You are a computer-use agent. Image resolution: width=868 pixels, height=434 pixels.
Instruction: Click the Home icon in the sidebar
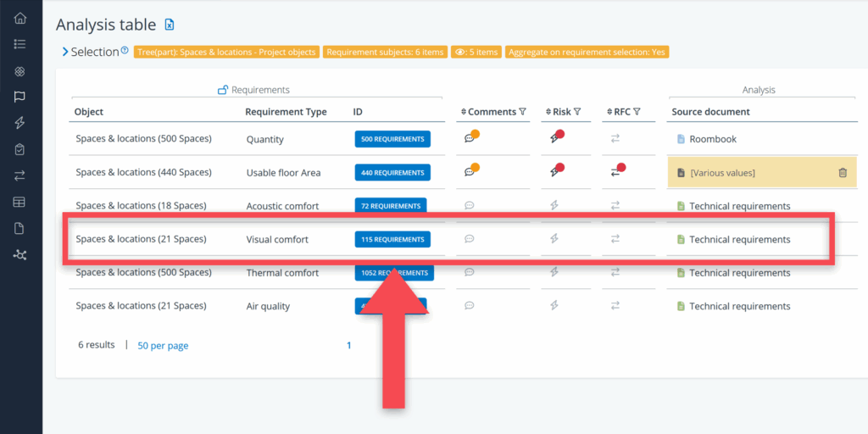[20, 19]
